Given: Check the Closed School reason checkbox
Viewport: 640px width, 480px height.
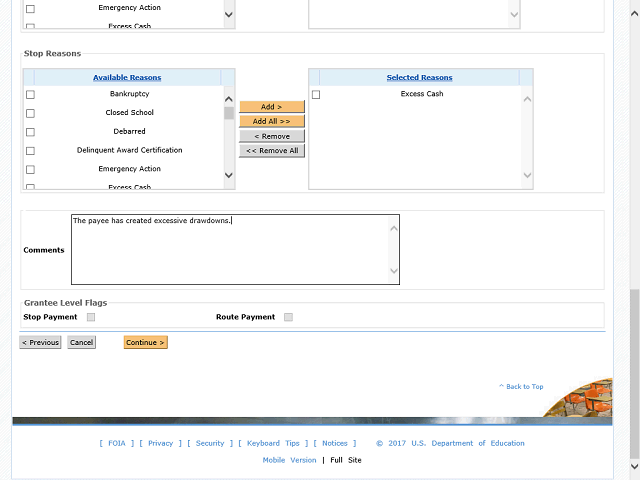Looking at the screenshot, I should [x=30, y=113].
